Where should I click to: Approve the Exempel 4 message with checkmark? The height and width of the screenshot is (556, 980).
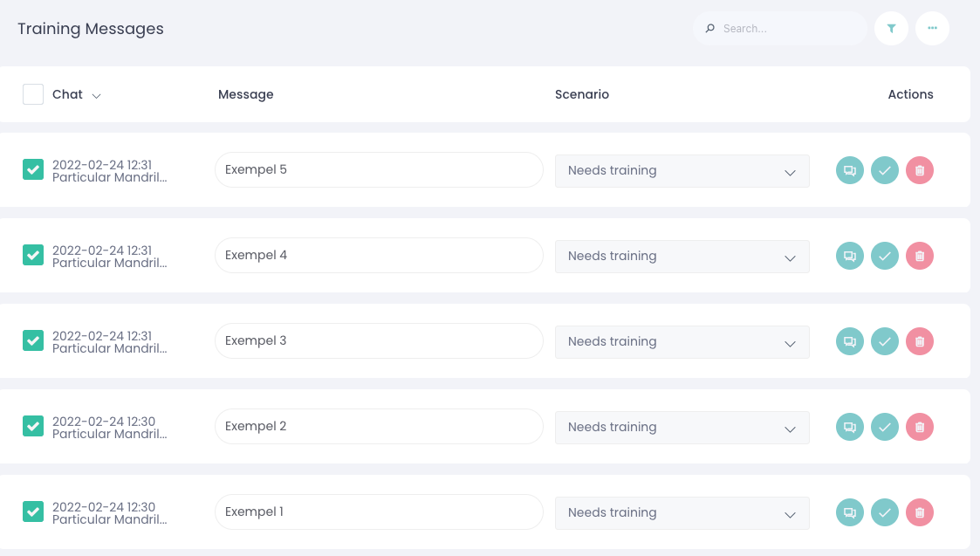[885, 256]
